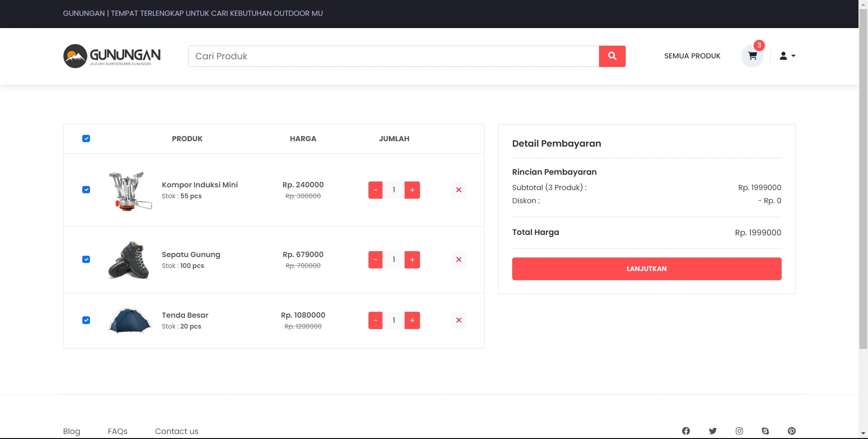Open the Instagram social icon

tap(739, 431)
